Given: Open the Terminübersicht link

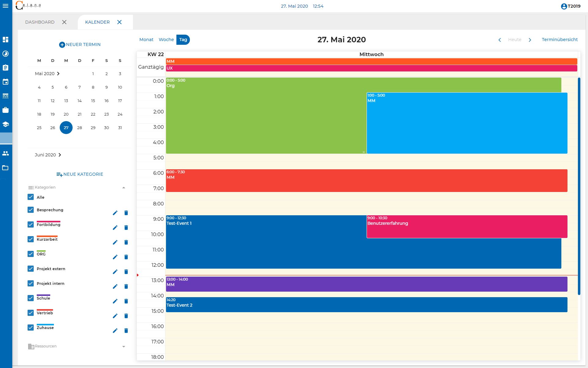Looking at the screenshot, I should pyautogui.click(x=560, y=40).
